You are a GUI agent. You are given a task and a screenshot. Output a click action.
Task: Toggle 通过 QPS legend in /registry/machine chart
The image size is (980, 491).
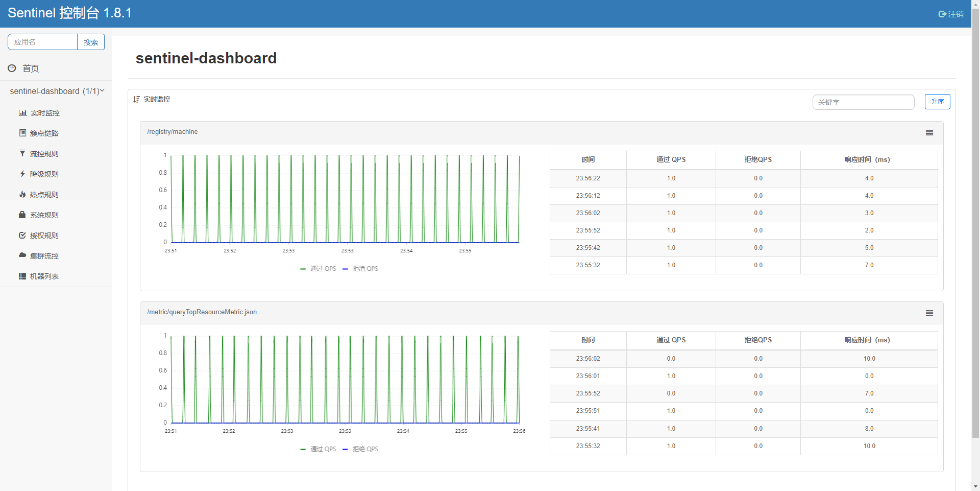coord(318,269)
